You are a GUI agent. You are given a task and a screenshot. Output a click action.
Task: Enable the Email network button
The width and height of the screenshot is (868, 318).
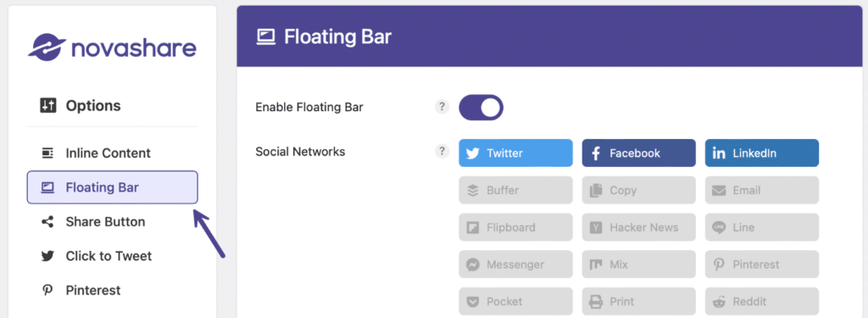pos(762,190)
